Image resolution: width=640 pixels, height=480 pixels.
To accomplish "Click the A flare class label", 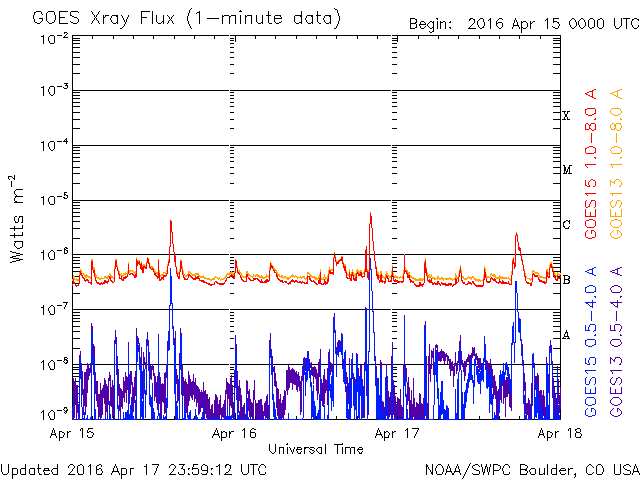I will tap(567, 335).
